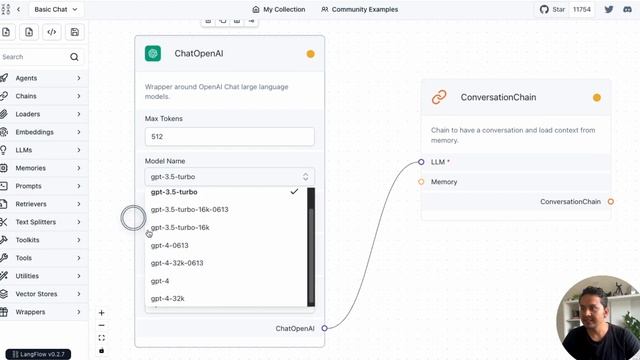Expand the Prompts category

point(44,186)
